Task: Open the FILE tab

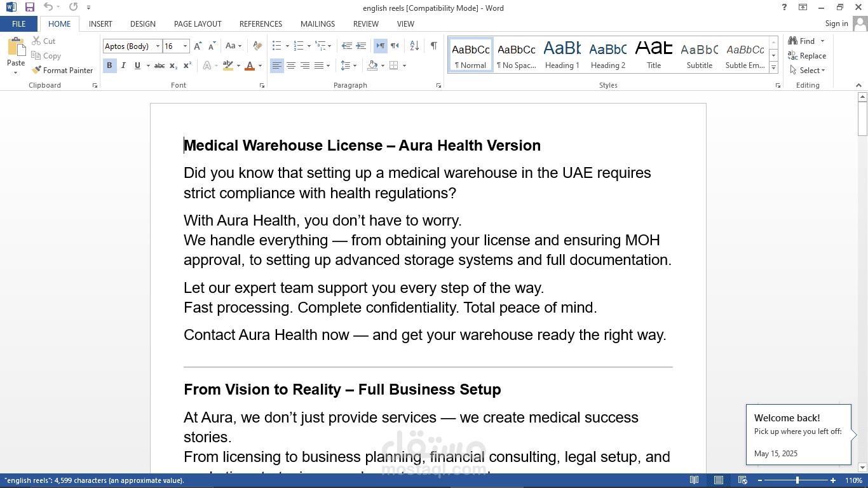Action: (19, 24)
